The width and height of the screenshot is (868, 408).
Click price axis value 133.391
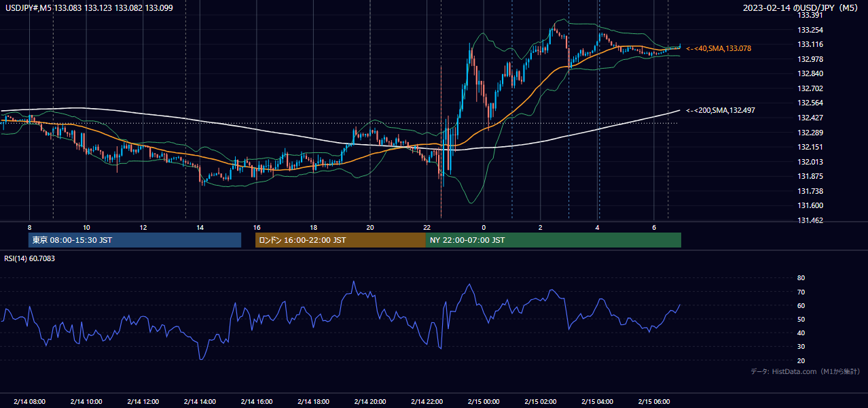click(x=810, y=15)
